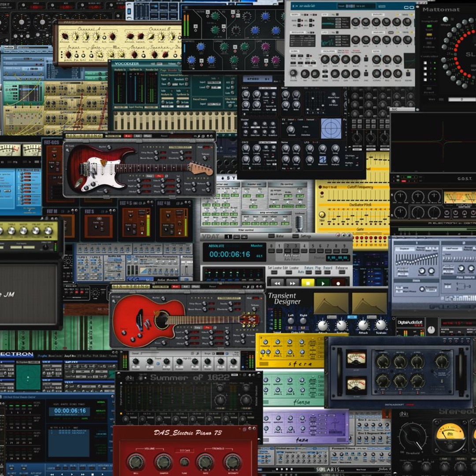Open Effects tab on electric Six-String
Viewport: 476px width, 476px height.
click(x=148, y=136)
